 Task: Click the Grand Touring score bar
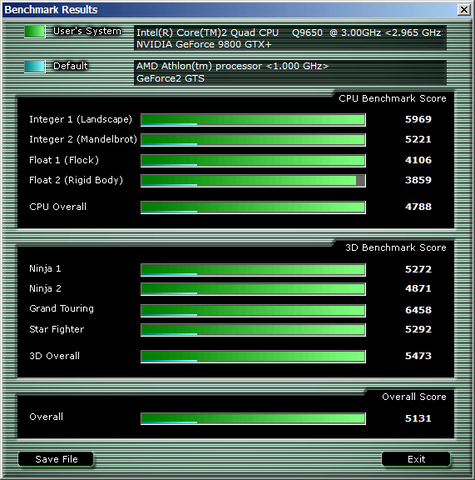253,311
